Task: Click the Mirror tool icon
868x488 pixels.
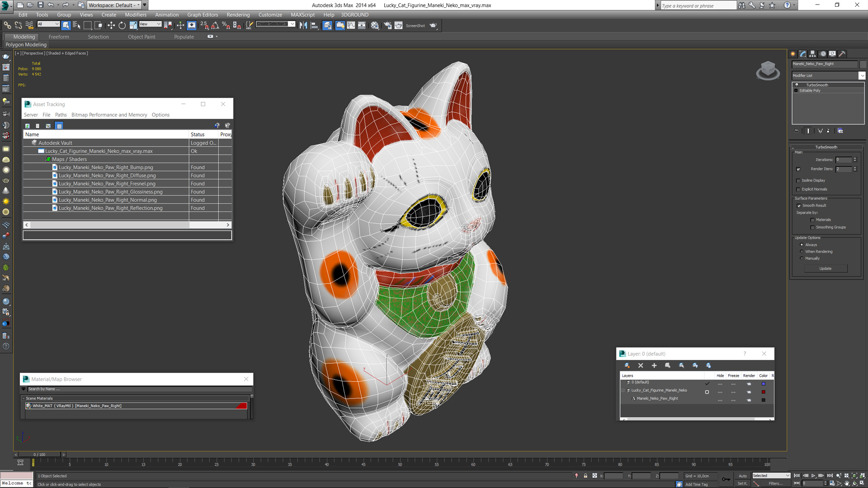Action: click(x=303, y=26)
